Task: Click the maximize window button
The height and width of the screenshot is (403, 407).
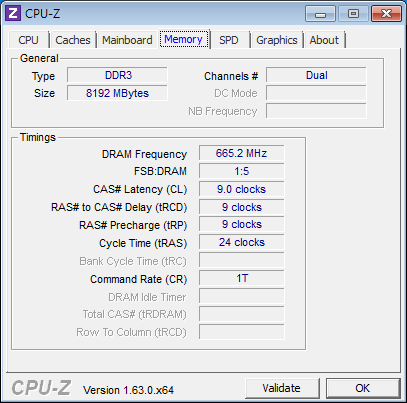Action: [353, 14]
